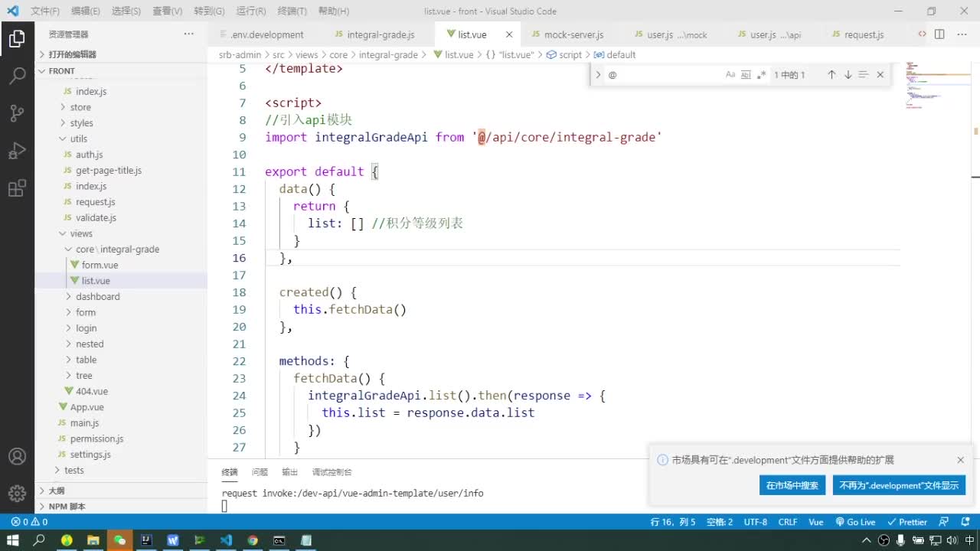
Task: Toggle match case in find widget
Action: coord(730,74)
